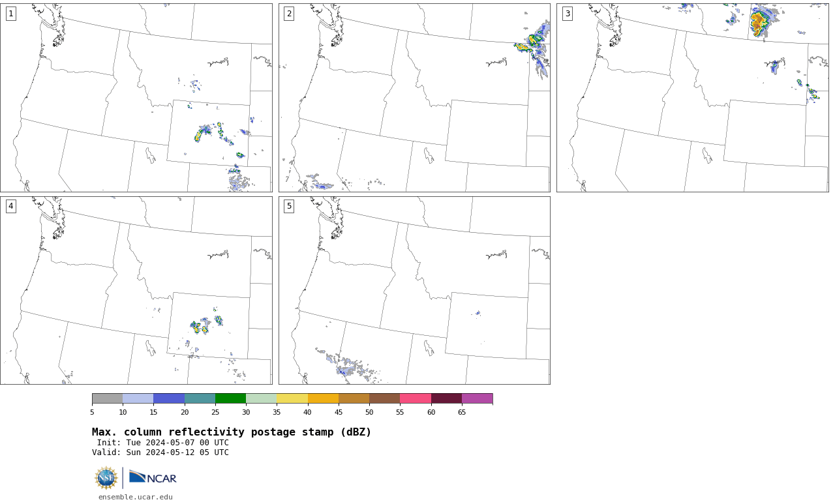Click the panel label number 3
Viewport: 835px width, 504px height.
click(x=568, y=14)
